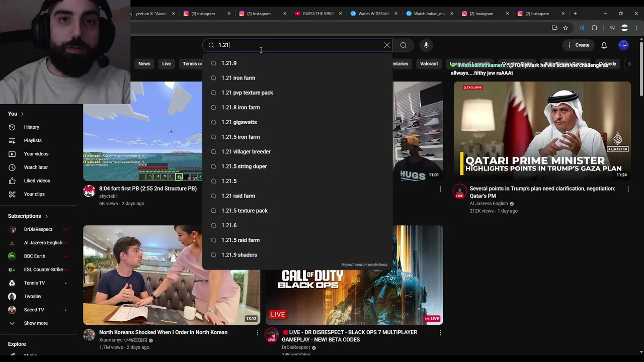Open ESL Counter-Strike subscription

pos(43,269)
